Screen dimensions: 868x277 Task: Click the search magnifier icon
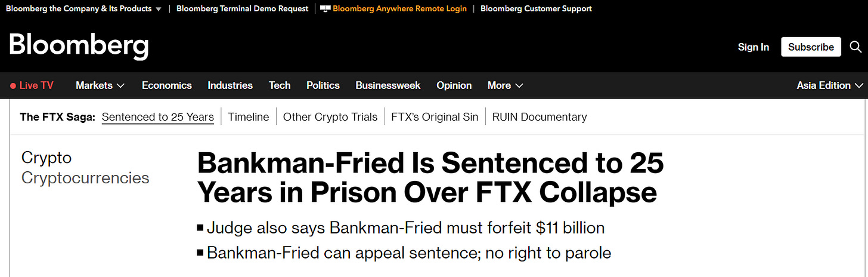pos(855,47)
